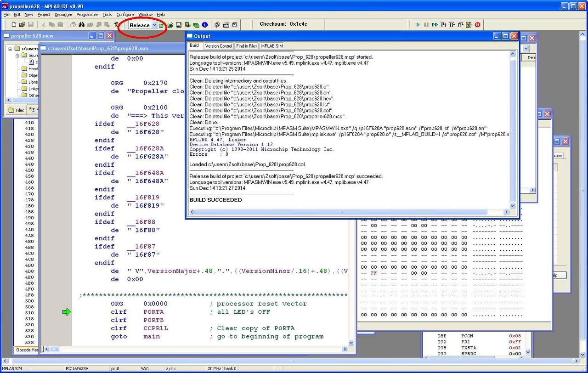Open the Configure menu
Image resolution: width=588 pixels, height=373 pixels.
125,15
